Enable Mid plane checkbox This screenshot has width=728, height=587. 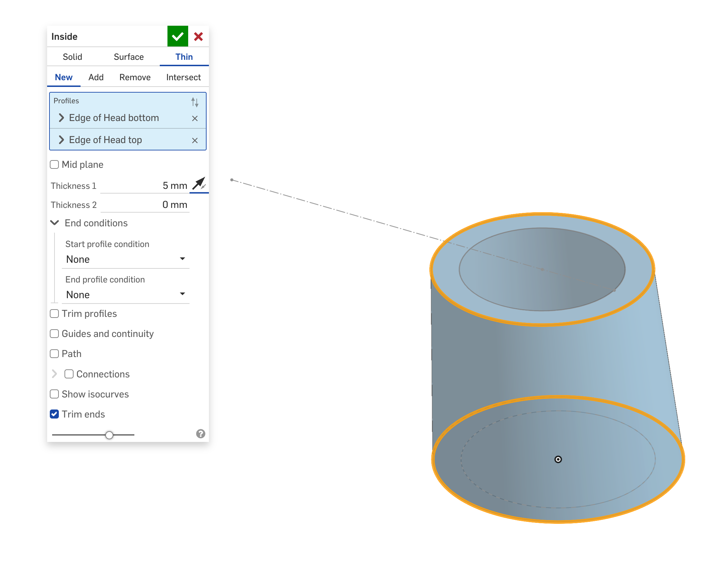point(54,165)
